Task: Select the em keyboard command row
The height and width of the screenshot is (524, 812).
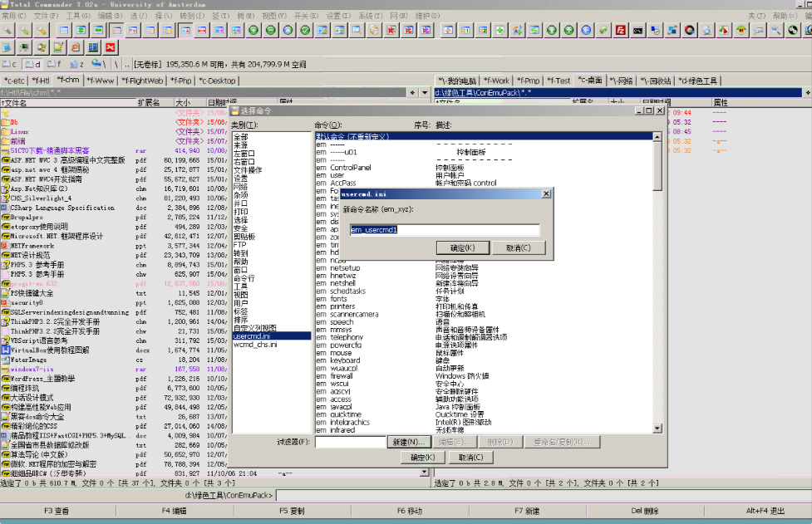Action: point(483,360)
